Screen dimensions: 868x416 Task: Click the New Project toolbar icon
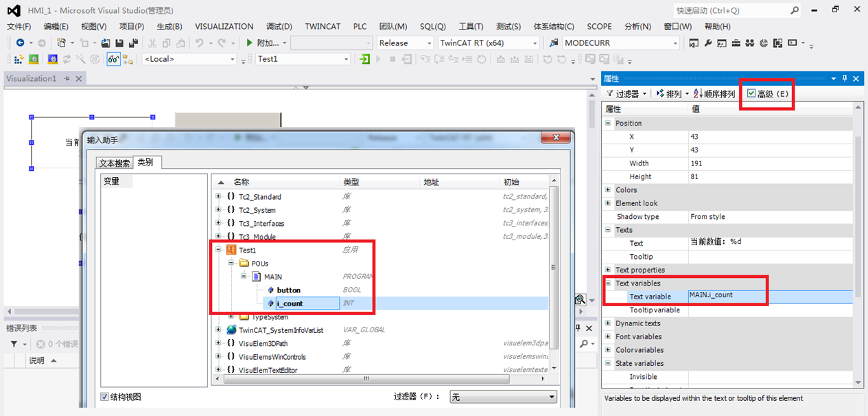tap(61, 43)
